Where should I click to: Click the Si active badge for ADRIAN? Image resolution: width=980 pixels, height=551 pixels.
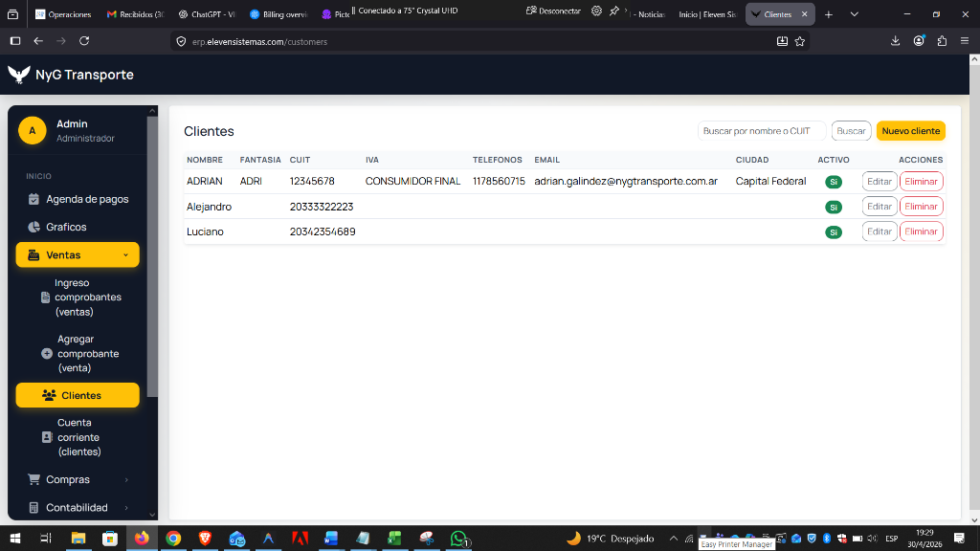pos(834,182)
